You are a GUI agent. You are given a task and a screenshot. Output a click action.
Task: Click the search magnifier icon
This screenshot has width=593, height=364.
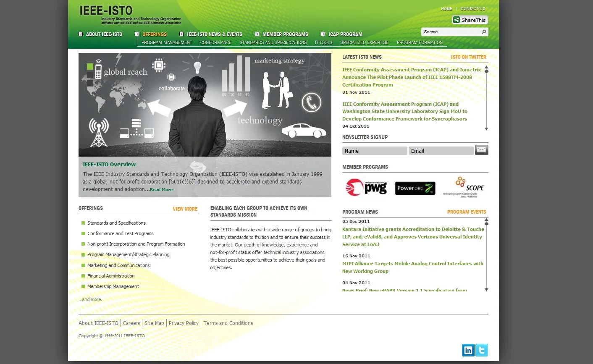click(484, 31)
